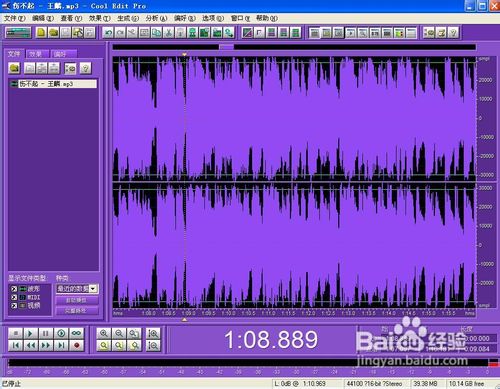Click the vertical Zoom Out icon

click(153, 346)
